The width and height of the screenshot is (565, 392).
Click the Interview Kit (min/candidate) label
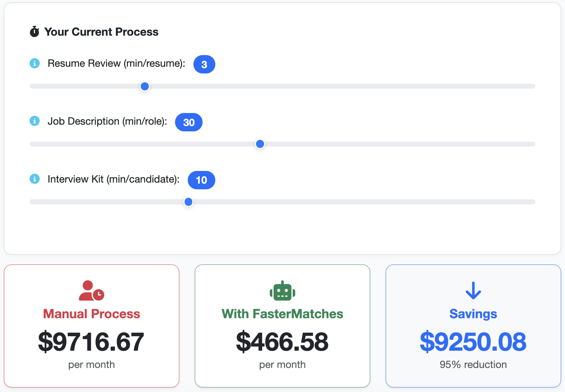[x=113, y=179]
